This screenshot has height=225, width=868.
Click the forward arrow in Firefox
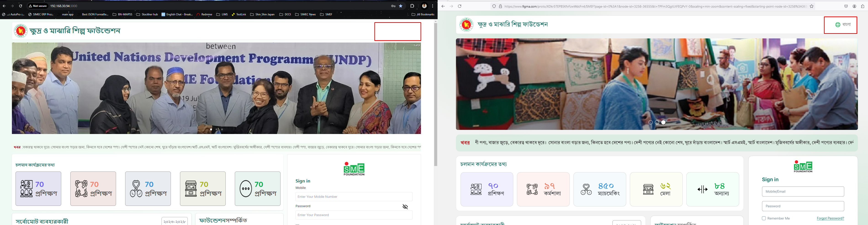click(x=452, y=6)
